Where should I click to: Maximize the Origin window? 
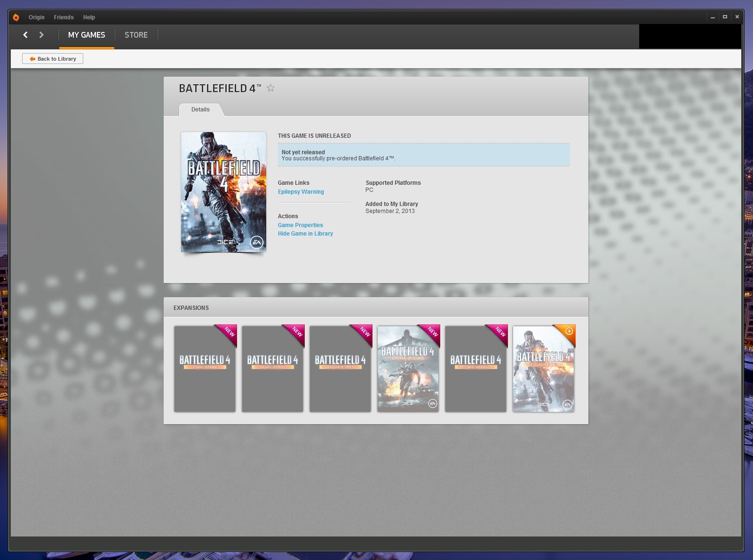pyautogui.click(x=725, y=17)
